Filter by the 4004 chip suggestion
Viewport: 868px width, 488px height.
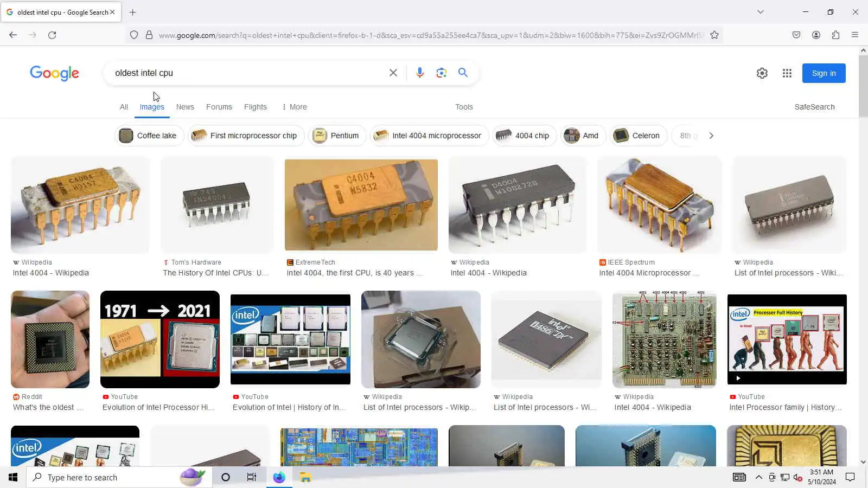(524, 136)
